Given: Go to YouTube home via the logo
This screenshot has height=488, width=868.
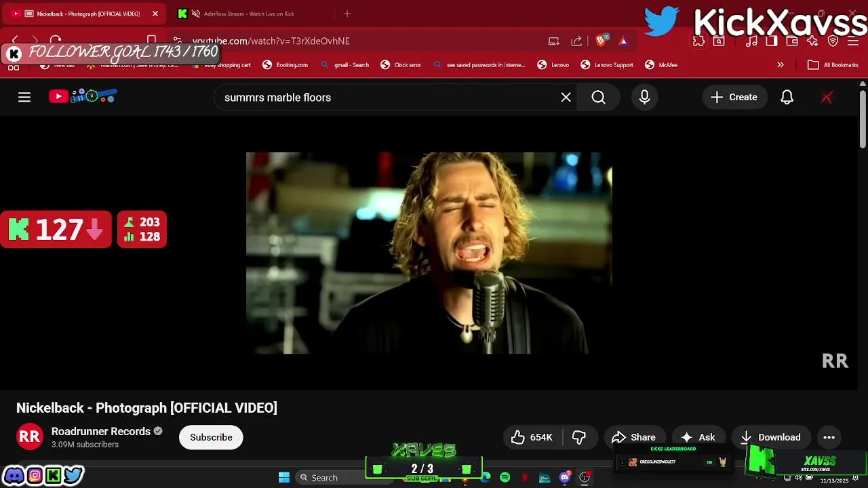Looking at the screenshot, I should [x=83, y=96].
